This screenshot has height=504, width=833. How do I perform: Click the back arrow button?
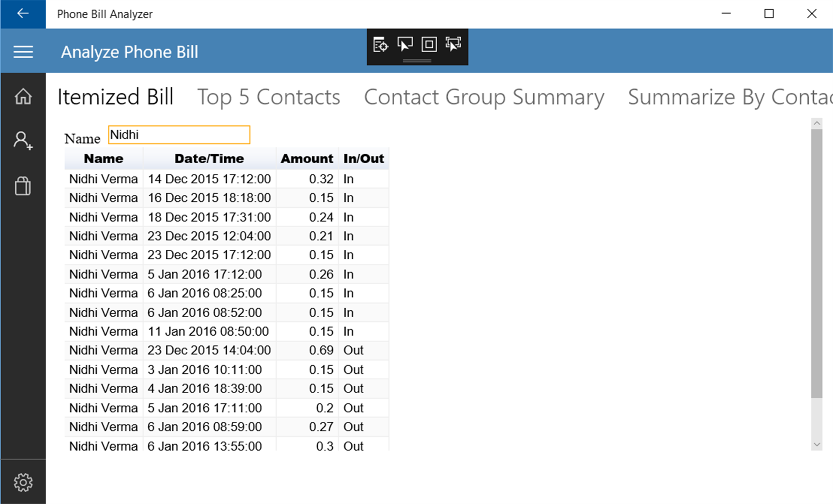[23, 14]
